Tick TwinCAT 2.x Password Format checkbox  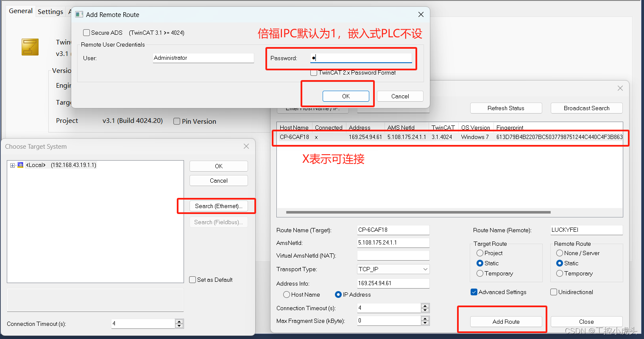(x=314, y=72)
